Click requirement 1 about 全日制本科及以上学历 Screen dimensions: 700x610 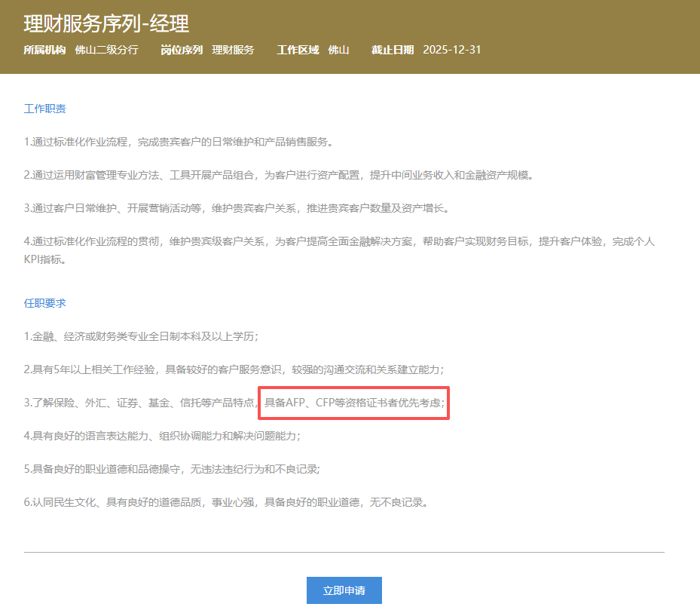pos(141,336)
